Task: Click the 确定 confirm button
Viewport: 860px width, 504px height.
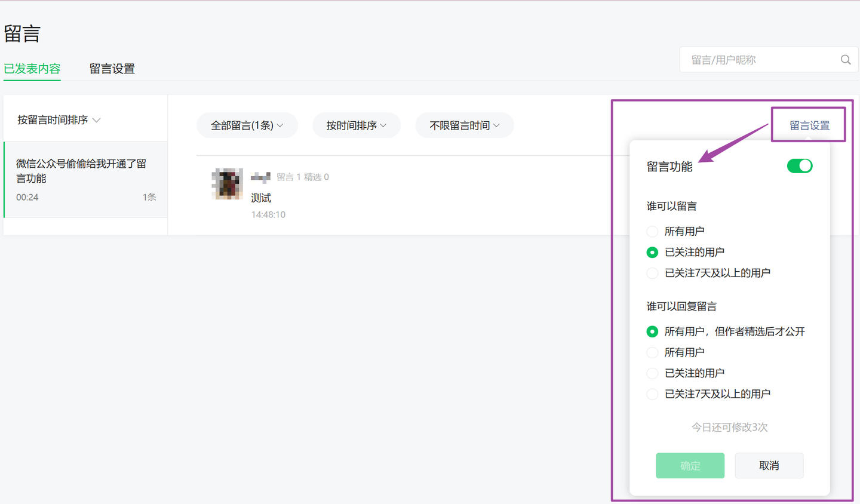Action: coord(690,466)
